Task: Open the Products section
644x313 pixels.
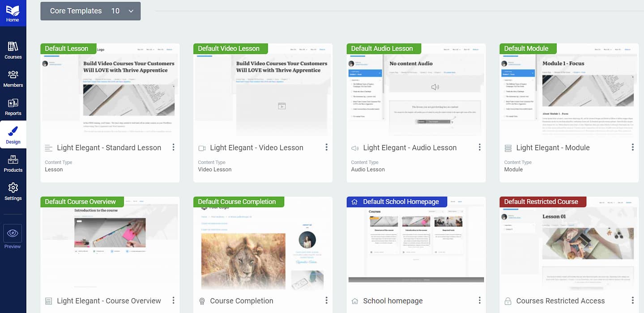Action: 13,163
